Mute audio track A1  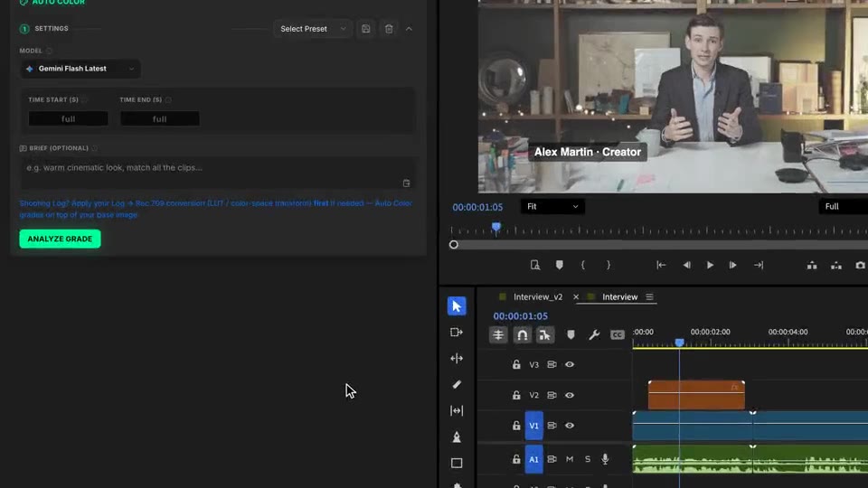570,459
